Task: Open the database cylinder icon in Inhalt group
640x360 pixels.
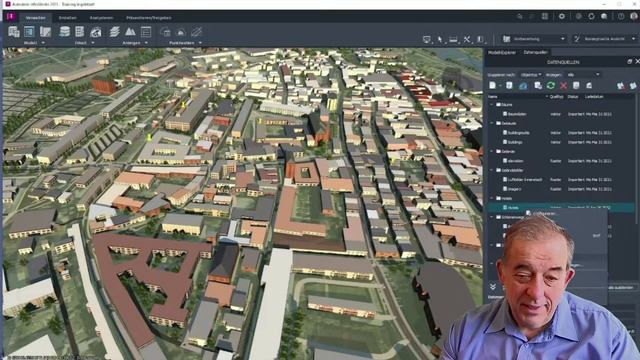Action: [x=64, y=32]
